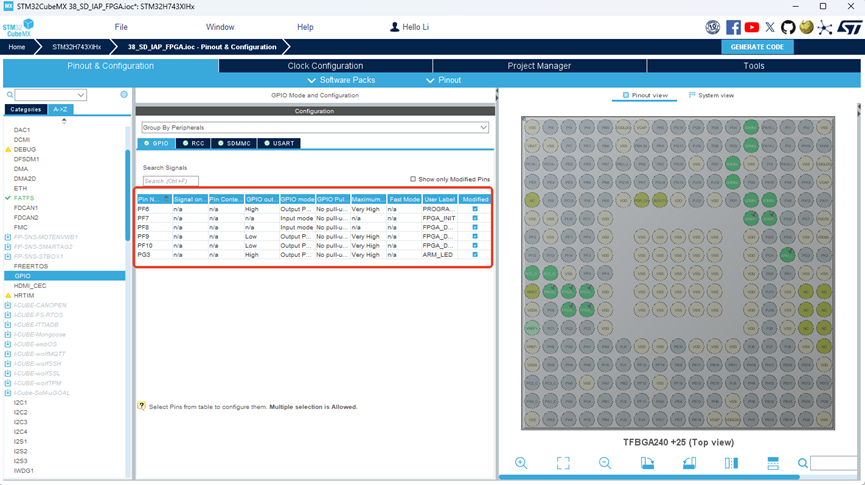The width and height of the screenshot is (865, 485).
Task: Open the wiki globe icon
Action: pos(806,27)
